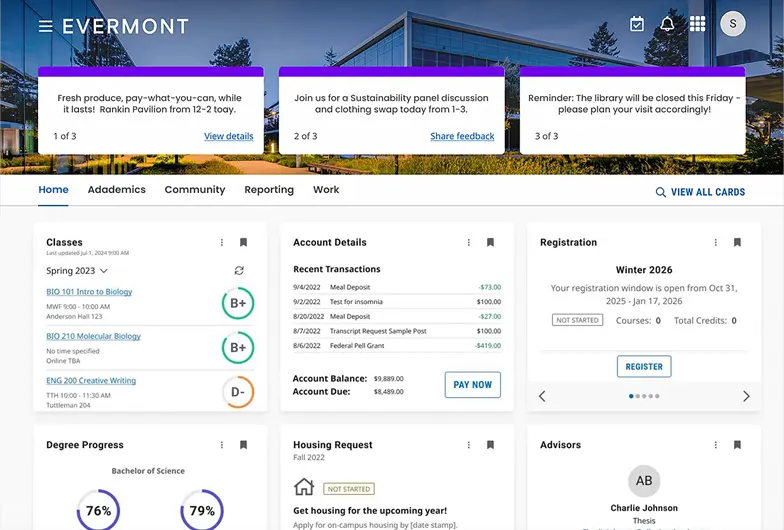Click the Not Started badge in Registration

(x=578, y=320)
